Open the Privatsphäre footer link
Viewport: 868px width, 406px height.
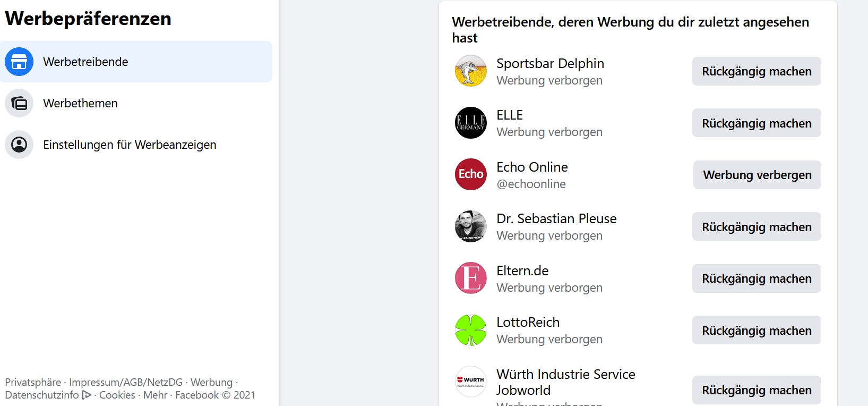pyautogui.click(x=33, y=382)
